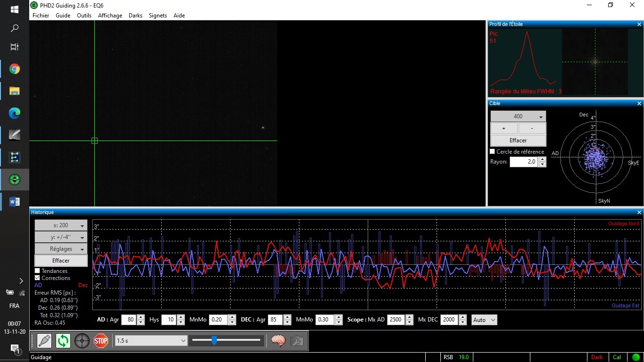Screen dimensions: 644x362
Task: Click the camera settings wrench icon
Action: pos(297,340)
